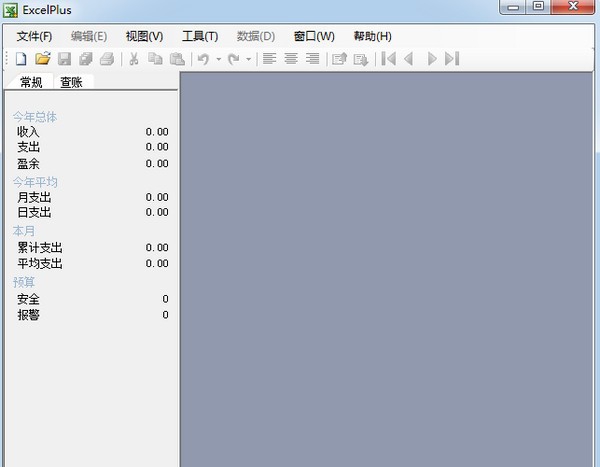This screenshot has width=600, height=467.
Task: Maximize the ExcelPlus window
Action: pos(539,6)
